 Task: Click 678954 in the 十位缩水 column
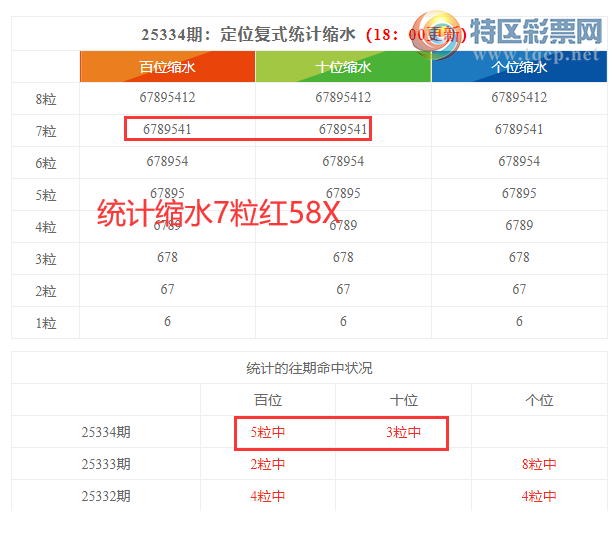tap(343, 161)
